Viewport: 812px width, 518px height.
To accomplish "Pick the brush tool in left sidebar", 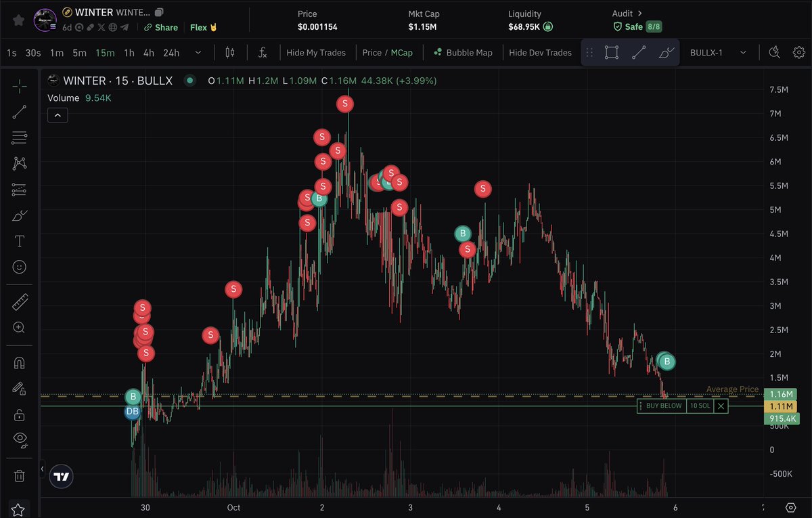I will pos(20,216).
